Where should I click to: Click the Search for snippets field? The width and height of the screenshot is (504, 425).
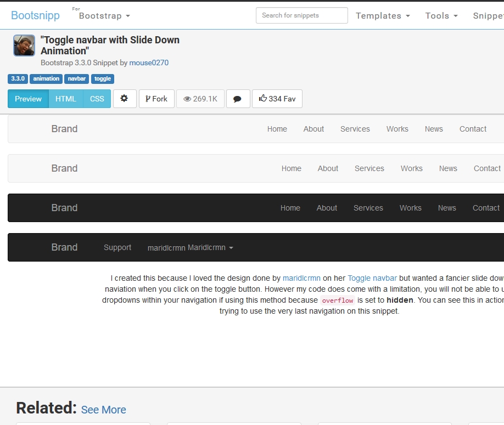(301, 15)
